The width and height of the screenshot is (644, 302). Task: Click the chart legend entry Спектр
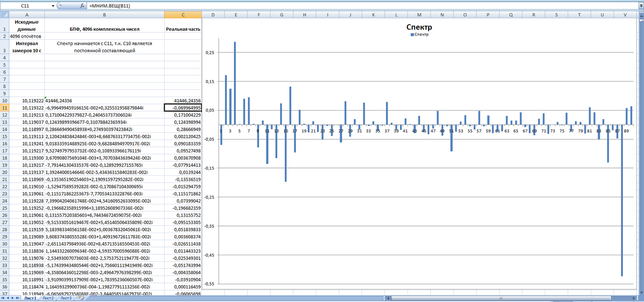[x=420, y=35]
